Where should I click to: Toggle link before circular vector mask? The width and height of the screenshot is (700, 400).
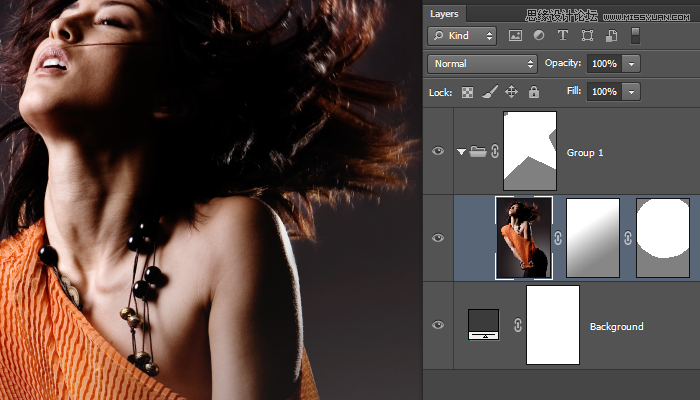click(628, 238)
